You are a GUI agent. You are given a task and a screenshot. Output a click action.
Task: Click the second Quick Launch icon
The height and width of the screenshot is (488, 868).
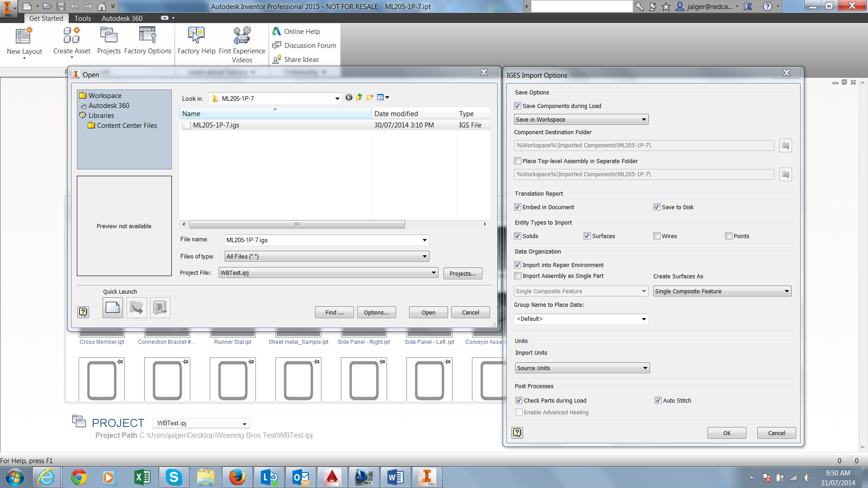click(x=137, y=308)
